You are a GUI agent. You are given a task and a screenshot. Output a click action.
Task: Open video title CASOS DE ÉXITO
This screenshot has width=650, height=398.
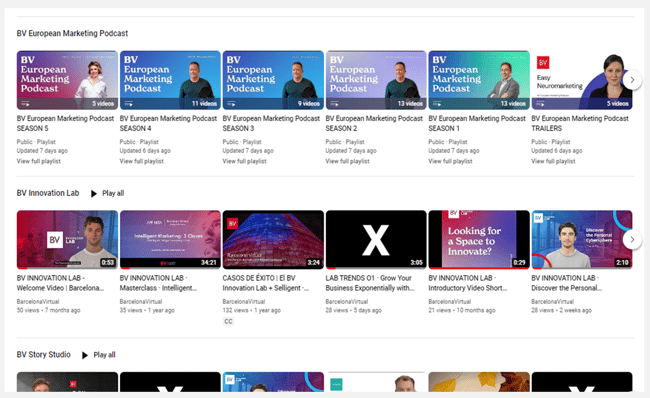click(266, 283)
